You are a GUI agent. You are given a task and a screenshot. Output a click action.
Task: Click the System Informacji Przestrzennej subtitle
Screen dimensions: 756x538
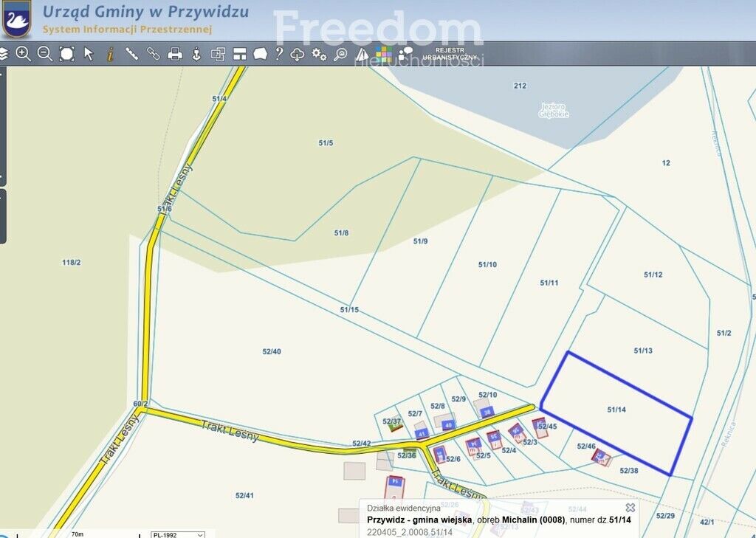click(x=127, y=30)
